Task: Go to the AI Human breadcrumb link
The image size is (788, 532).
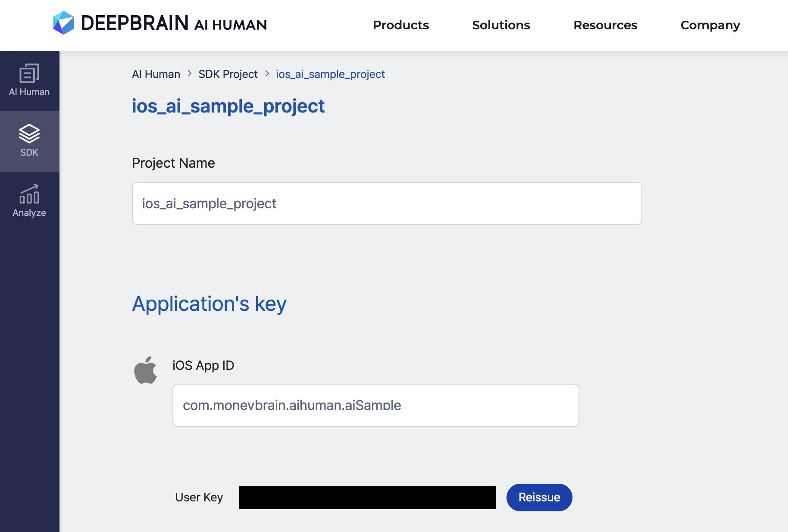Action: tap(156, 74)
